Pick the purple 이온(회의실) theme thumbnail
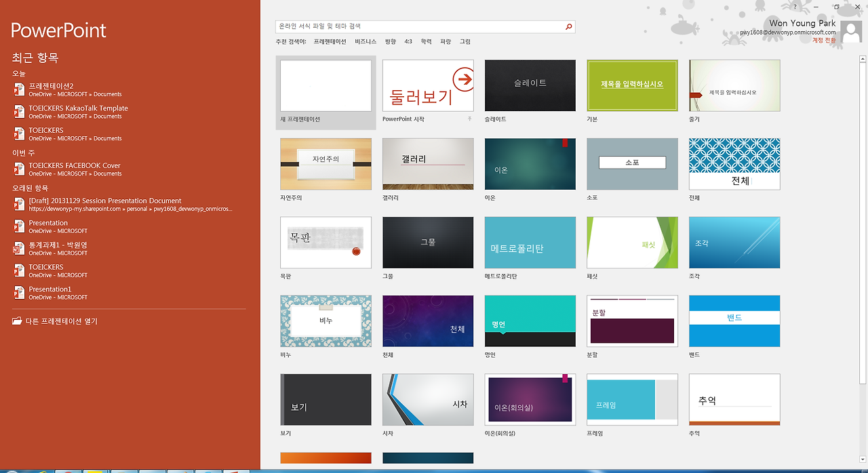868x473 pixels. tap(530, 400)
